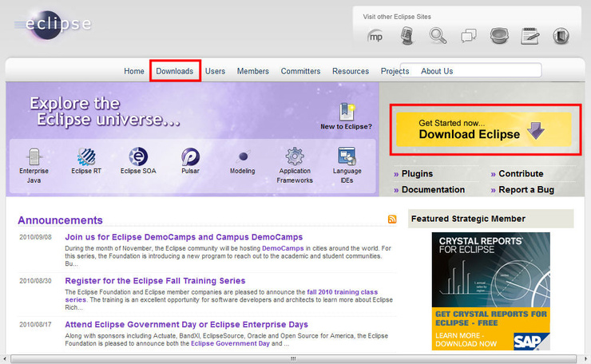Open Attend Eclipse Government Day headline
The height and width of the screenshot is (364, 591).
[x=186, y=324]
